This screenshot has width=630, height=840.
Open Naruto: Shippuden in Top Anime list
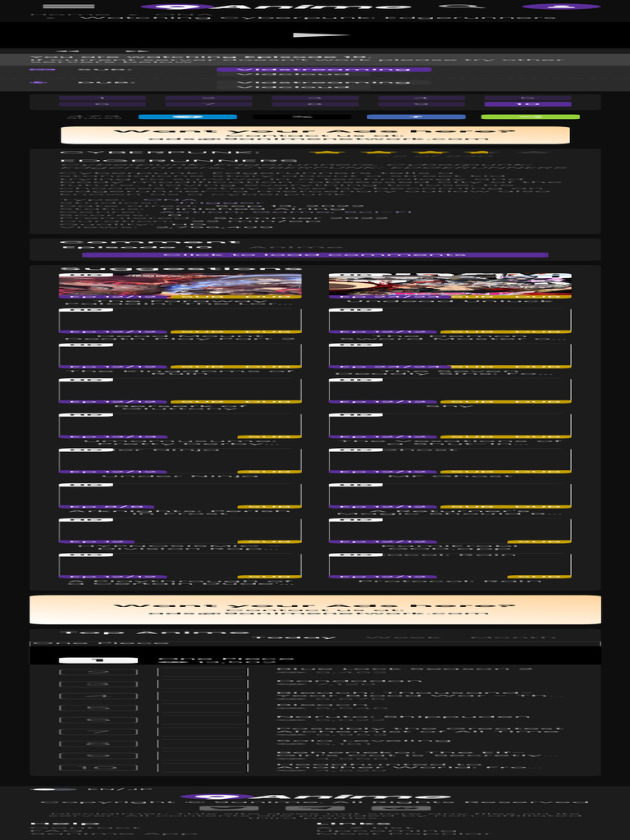tap(403, 717)
